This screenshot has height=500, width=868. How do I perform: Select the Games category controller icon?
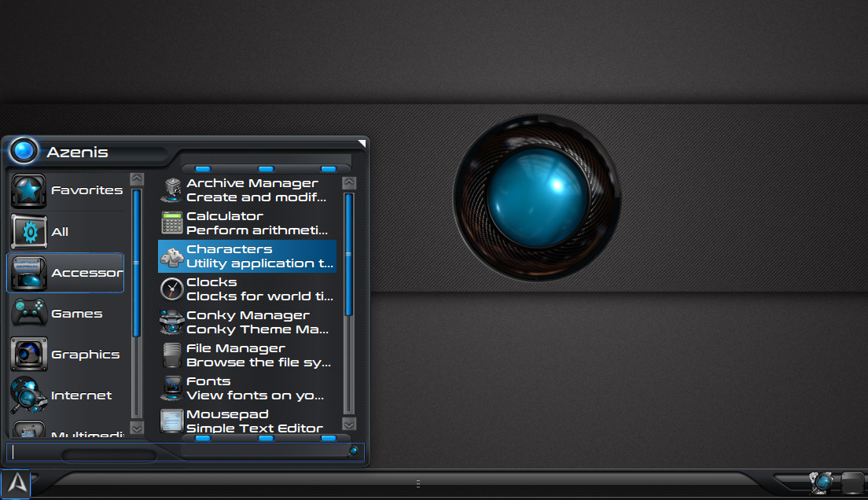(28, 314)
